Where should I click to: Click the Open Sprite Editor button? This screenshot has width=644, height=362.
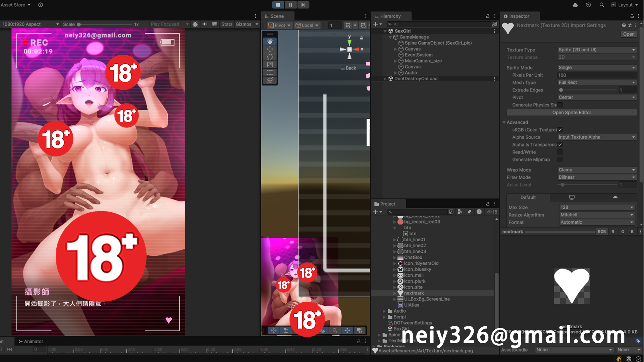click(x=572, y=113)
